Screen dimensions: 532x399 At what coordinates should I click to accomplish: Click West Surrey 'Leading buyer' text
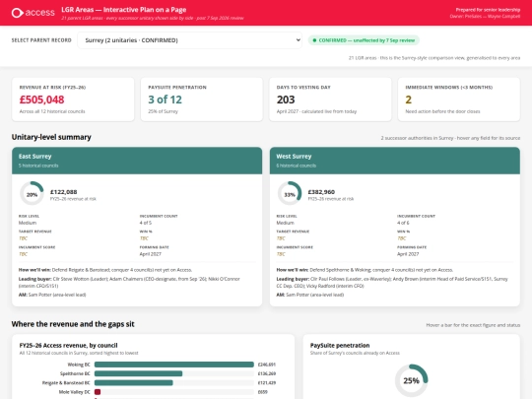point(392,283)
